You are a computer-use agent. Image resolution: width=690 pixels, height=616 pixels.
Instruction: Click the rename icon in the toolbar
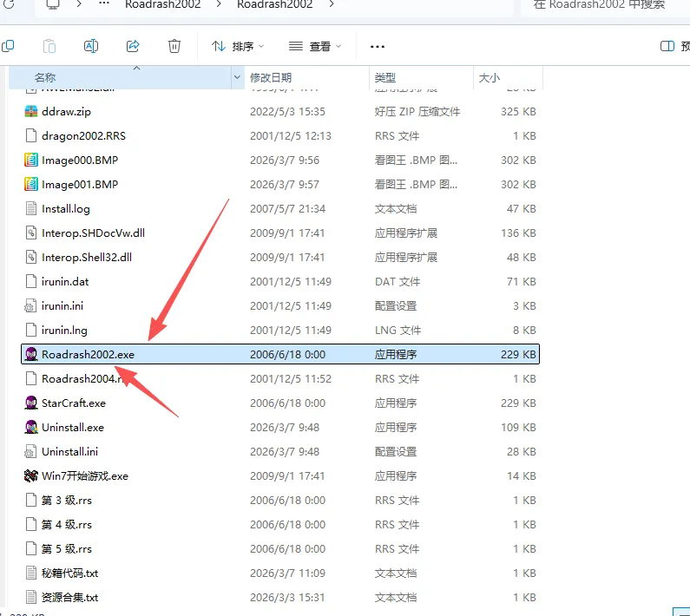pyautogui.click(x=90, y=46)
